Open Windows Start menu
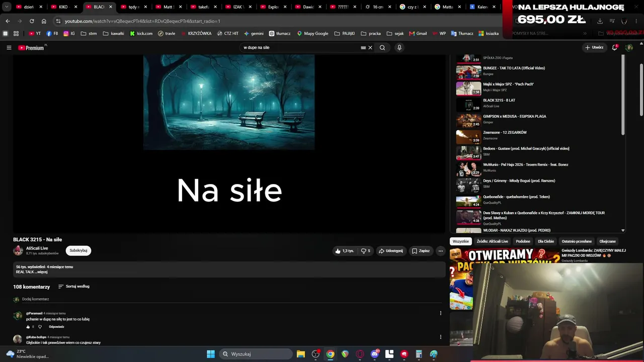Screen dimensions: 644x362 point(211,354)
